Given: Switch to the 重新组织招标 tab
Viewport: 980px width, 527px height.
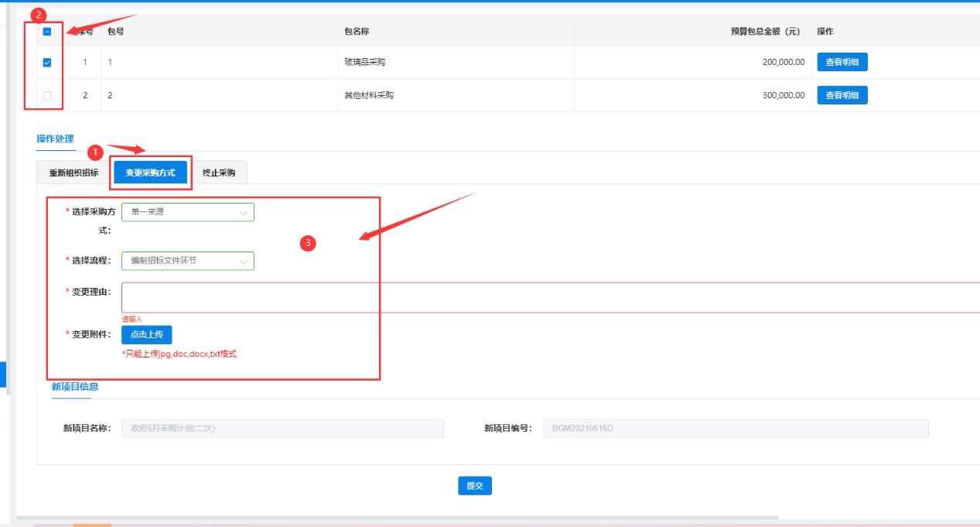Looking at the screenshot, I should (x=73, y=173).
